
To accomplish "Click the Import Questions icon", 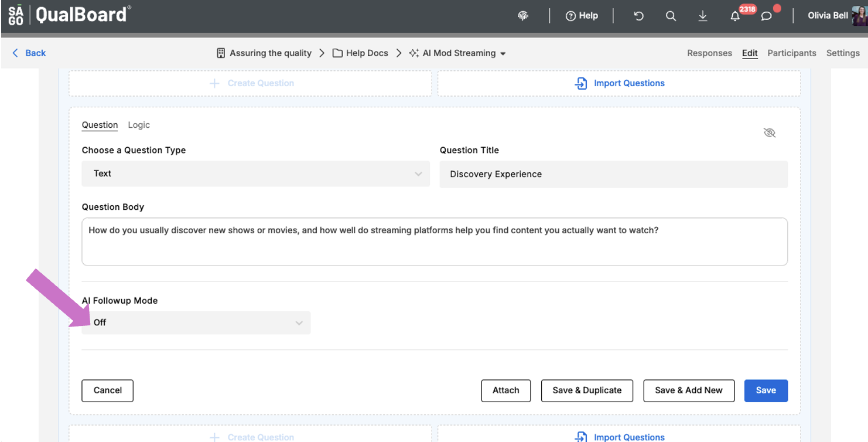I will pos(580,83).
